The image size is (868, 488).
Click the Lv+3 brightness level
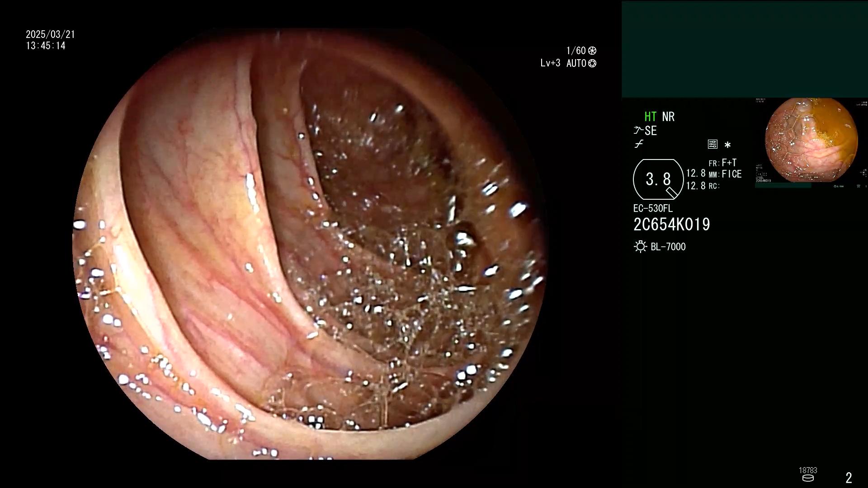click(x=550, y=63)
